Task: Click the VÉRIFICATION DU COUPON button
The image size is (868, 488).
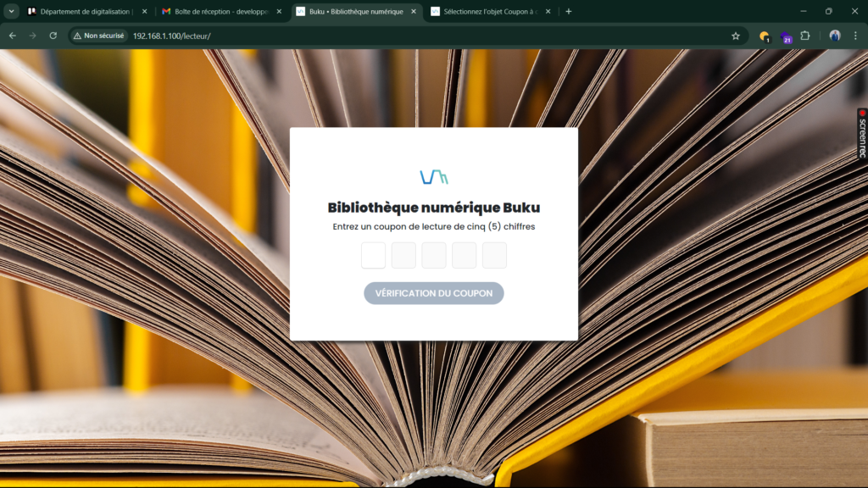Action: coord(434,293)
